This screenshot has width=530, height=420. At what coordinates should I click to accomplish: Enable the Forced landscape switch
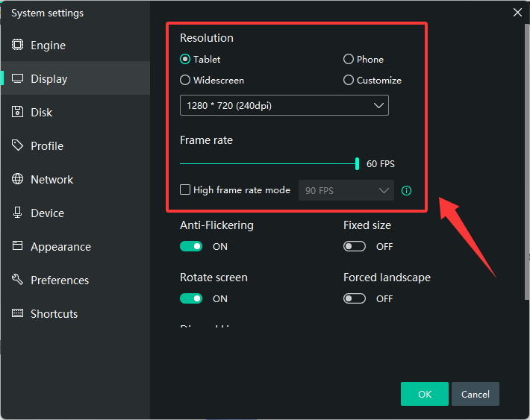pos(355,298)
